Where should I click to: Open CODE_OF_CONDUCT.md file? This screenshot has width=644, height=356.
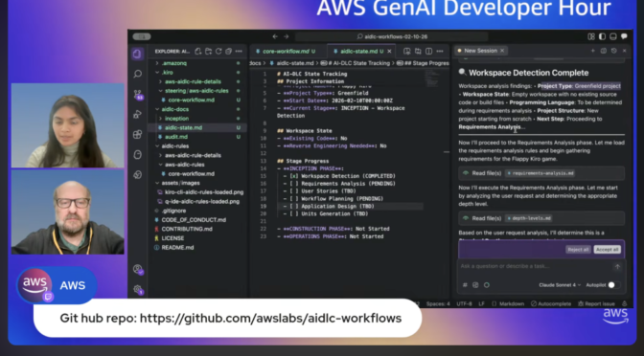point(194,220)
